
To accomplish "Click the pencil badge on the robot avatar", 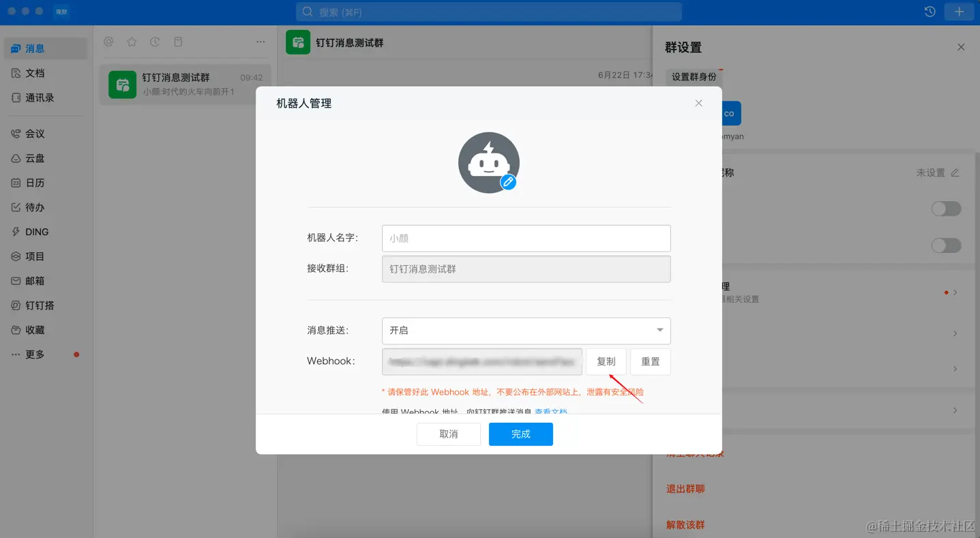I will pyautogui.click(x=507, y=181).
